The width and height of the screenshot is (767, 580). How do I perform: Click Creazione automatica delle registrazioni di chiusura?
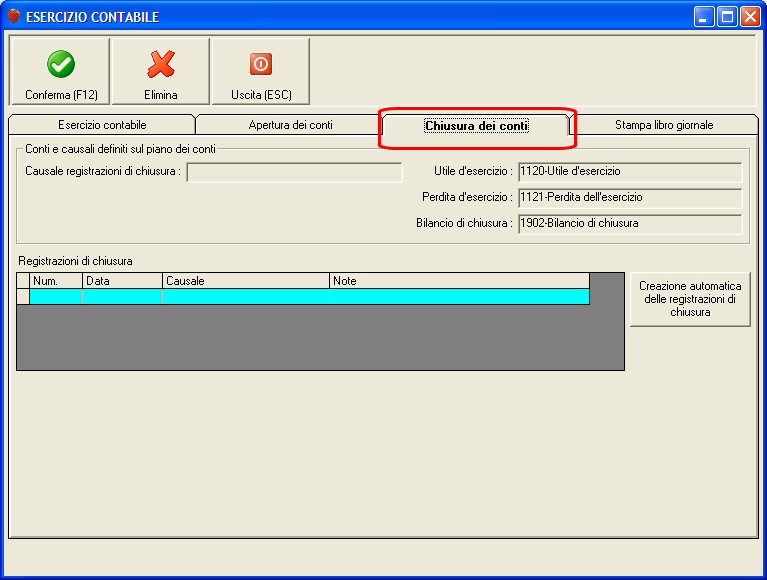coord(690,299)
